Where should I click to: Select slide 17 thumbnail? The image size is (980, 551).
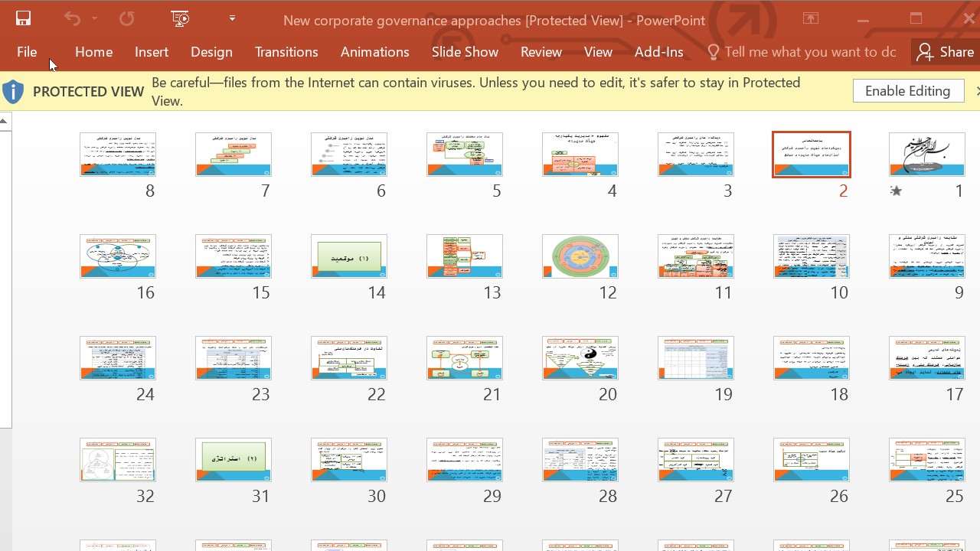coord(927,358)
